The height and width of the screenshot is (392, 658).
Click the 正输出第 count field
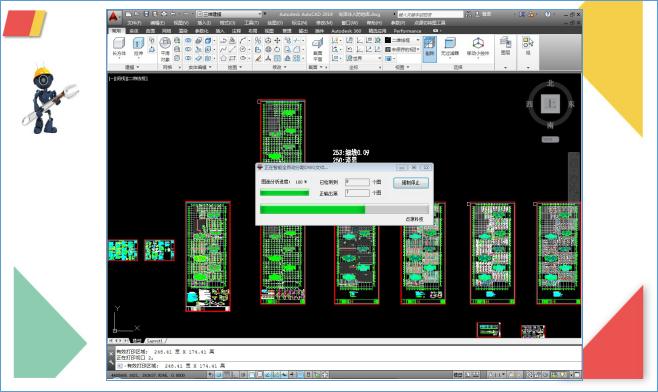click(x=357, y=193)
